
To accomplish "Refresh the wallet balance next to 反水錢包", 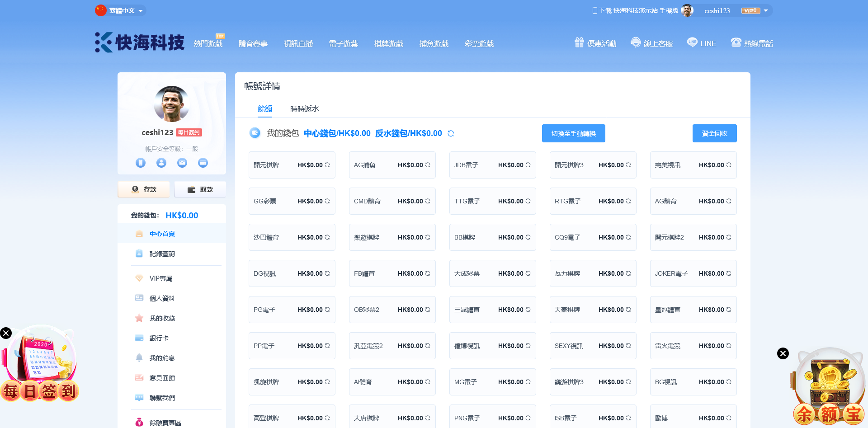I will pos(451,133).
